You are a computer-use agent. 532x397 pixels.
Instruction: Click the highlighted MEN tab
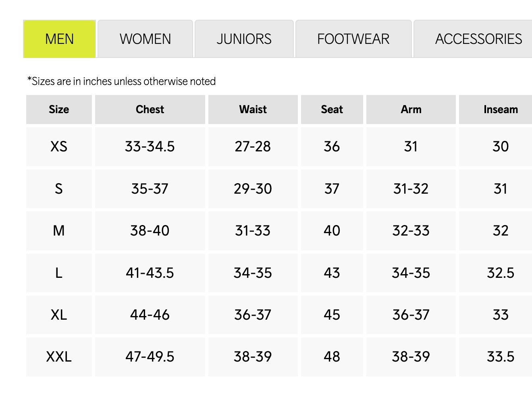59,39
